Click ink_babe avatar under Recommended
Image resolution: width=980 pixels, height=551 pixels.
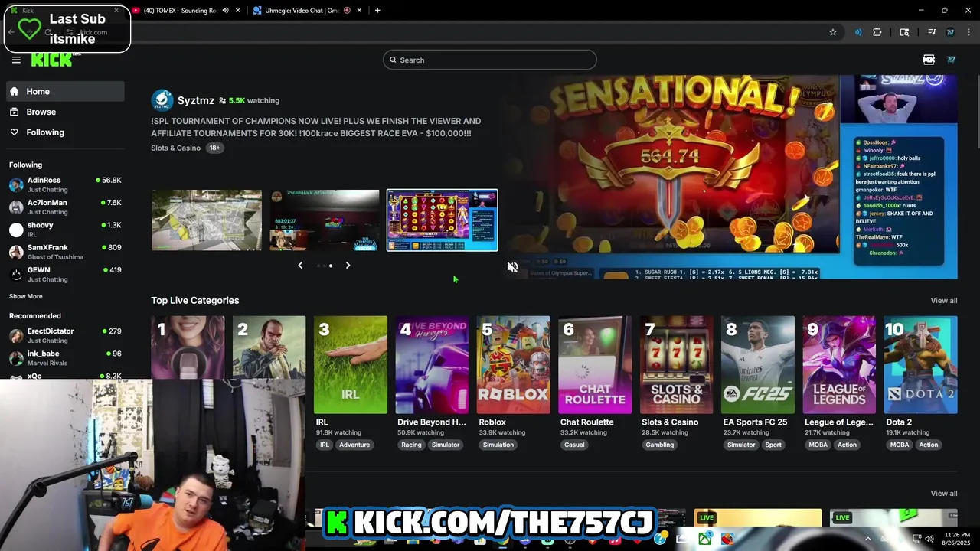coord(16,358)
